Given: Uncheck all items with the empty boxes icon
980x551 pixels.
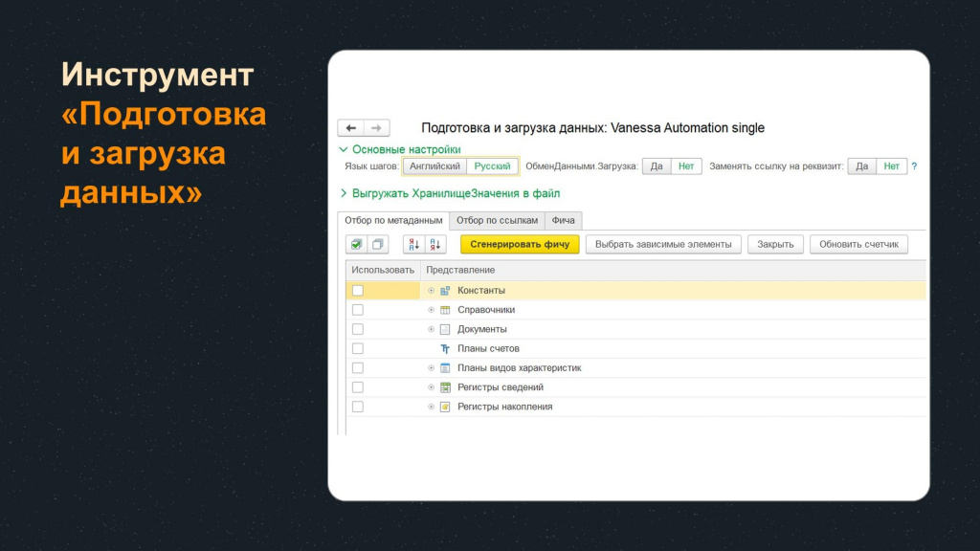Looking at the screenshot, I should click(x=377, y=244).
